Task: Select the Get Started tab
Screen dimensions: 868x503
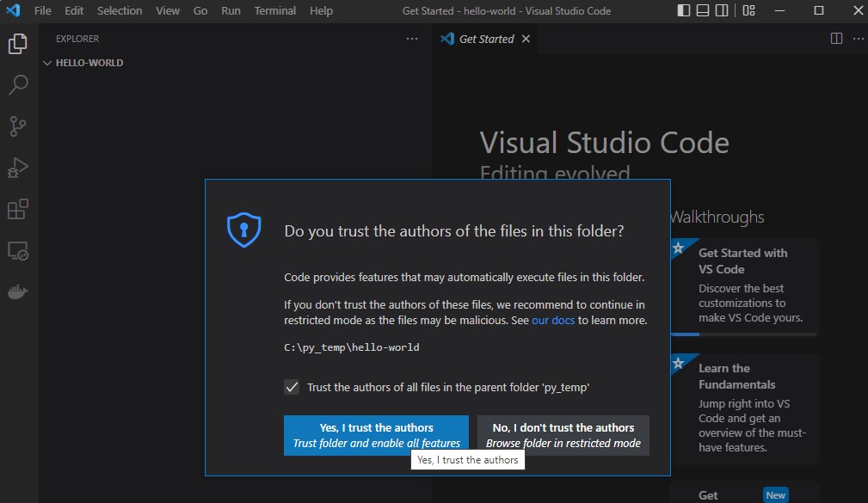Action: click(486, 39)
